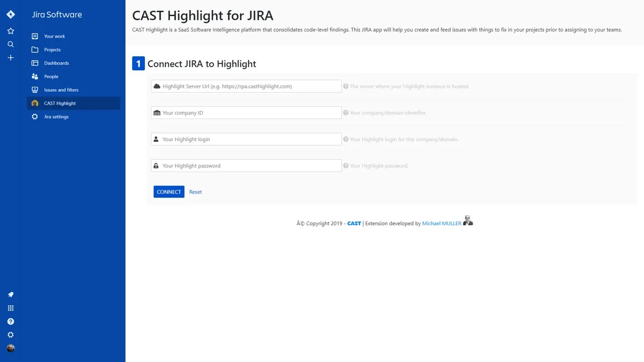The height and width of the screenshot is (362, 644).
Task: Click the Projects folder icon
Action: pyautogui.click(x=35, y=49)
